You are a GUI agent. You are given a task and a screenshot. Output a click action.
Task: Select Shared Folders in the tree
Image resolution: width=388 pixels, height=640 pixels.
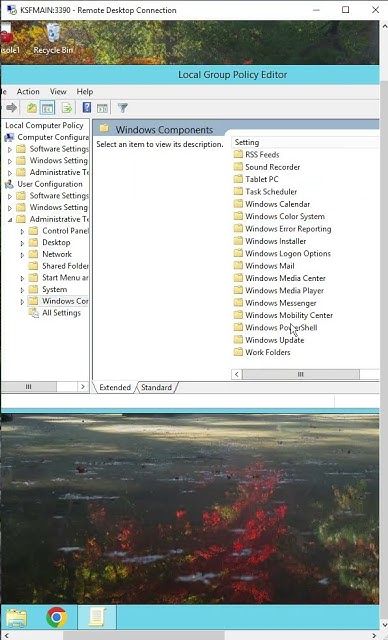[x=65, y=266]
